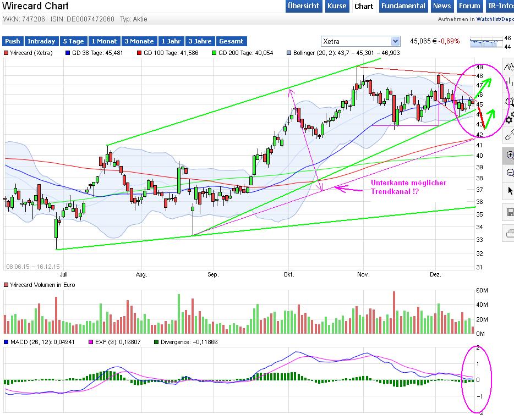This screenshot has height=420, width=514.
Task: Activate the zoom-in magnifier tool
Action: (508, 156)
